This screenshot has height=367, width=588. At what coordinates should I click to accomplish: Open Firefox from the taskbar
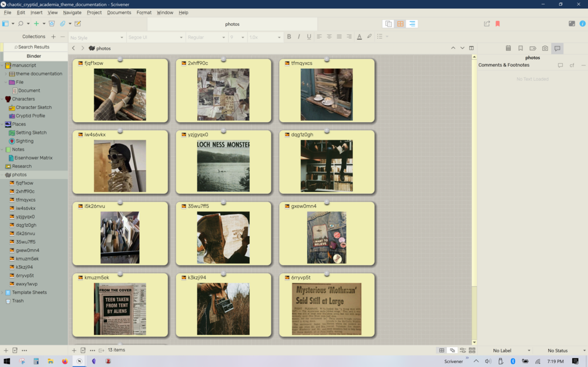[x=65, y=361]
